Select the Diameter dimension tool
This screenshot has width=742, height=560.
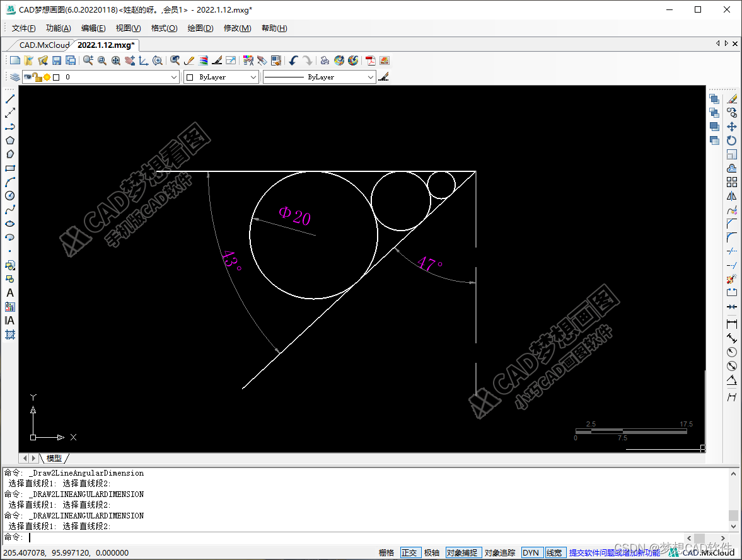pyautogui.click(x=731, y=365)
